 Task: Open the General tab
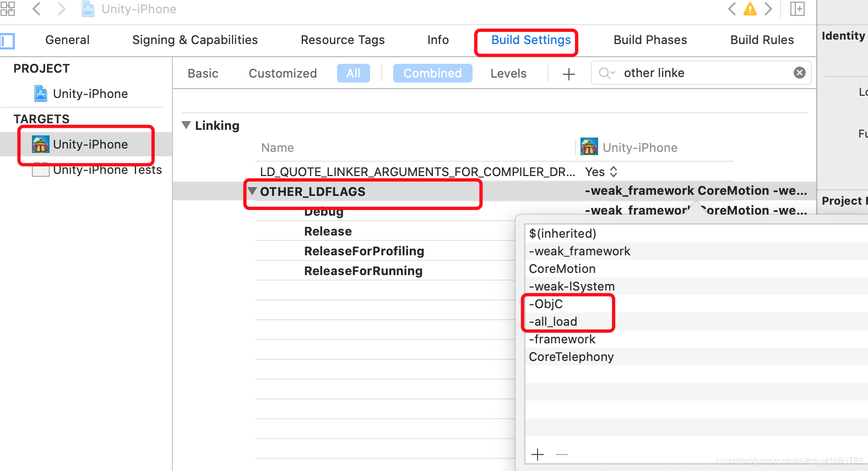coord(67,40)
